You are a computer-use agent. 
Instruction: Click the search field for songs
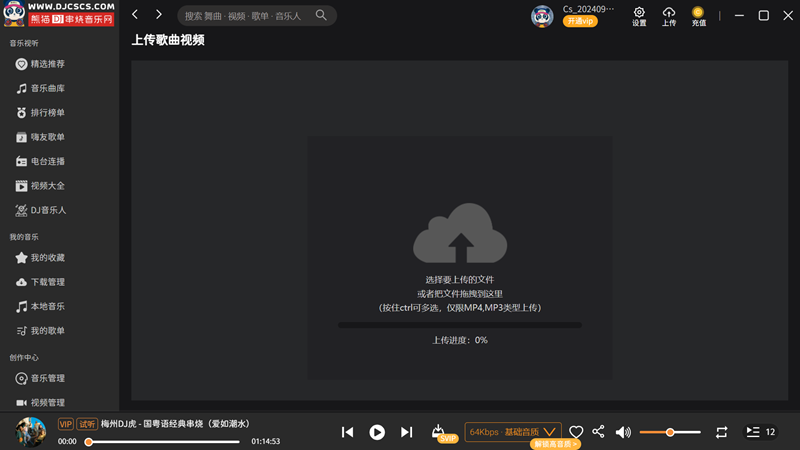257,16
